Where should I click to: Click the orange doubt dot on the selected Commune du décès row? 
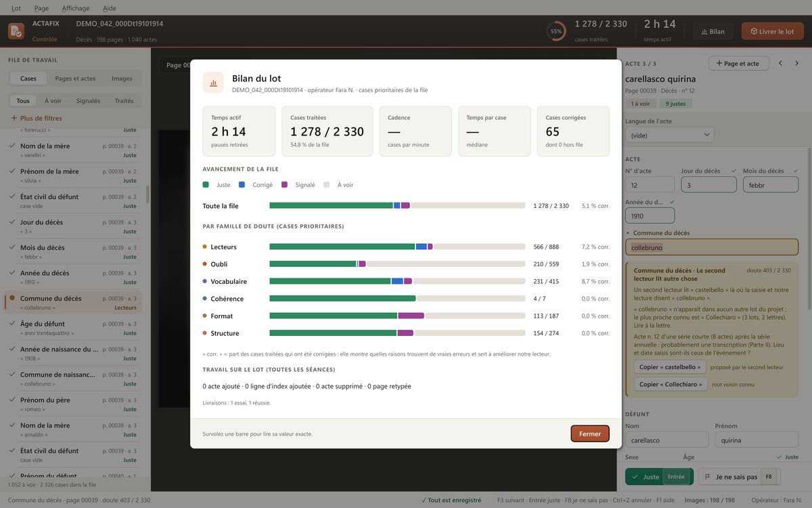[12, 299]
